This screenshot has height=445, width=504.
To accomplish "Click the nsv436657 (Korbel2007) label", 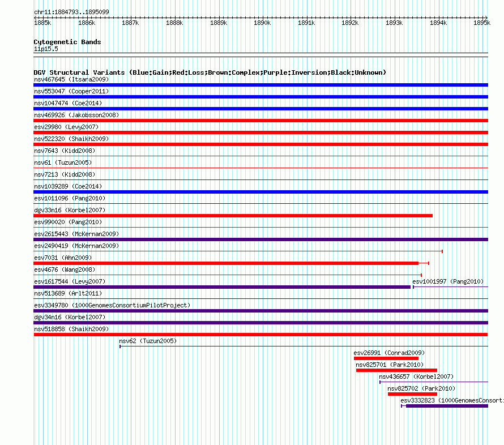I will click(416, 376).
